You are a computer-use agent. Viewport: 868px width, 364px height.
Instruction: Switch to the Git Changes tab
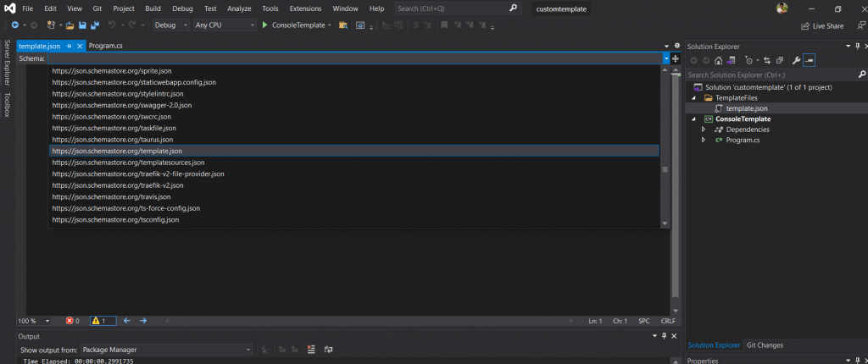point(765,345)
